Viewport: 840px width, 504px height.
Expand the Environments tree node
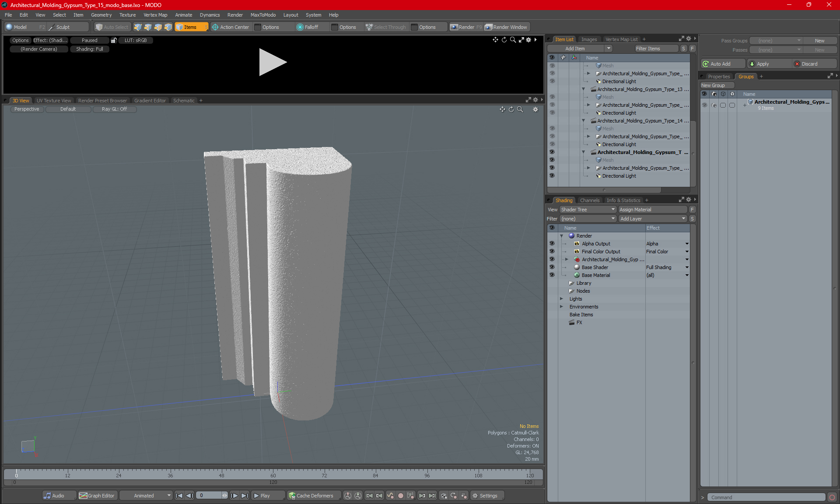[562, 307]
